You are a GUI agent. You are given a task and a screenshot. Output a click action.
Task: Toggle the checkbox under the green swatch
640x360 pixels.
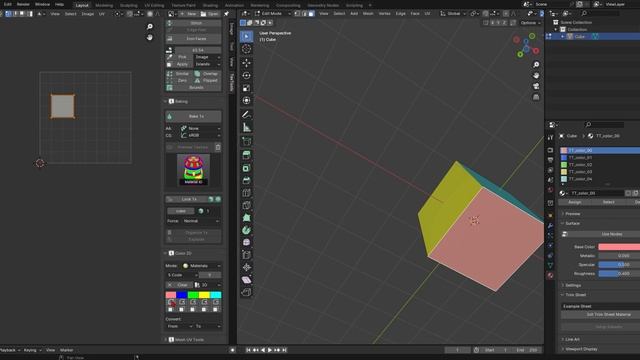(193, 309)
